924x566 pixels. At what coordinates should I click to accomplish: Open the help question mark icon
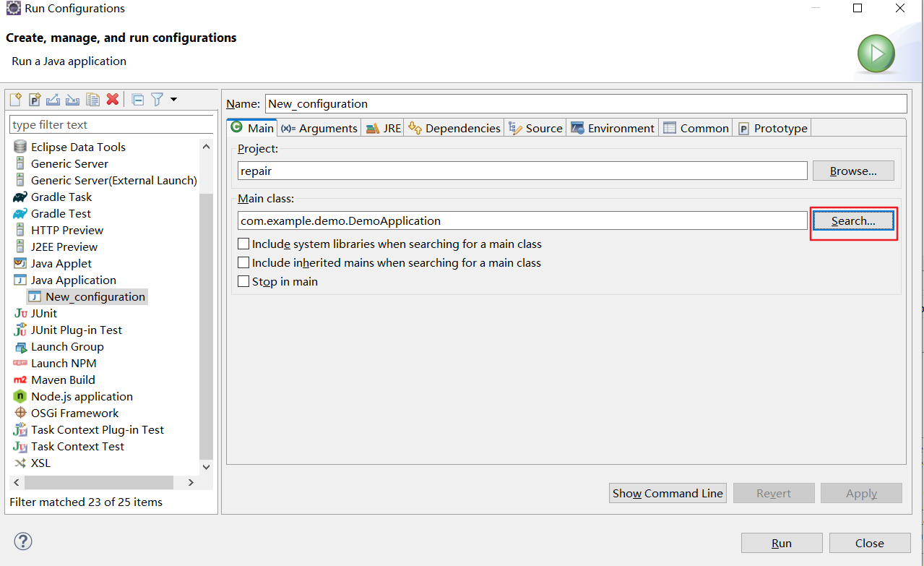pyautogui.click(x=23, y=541)
